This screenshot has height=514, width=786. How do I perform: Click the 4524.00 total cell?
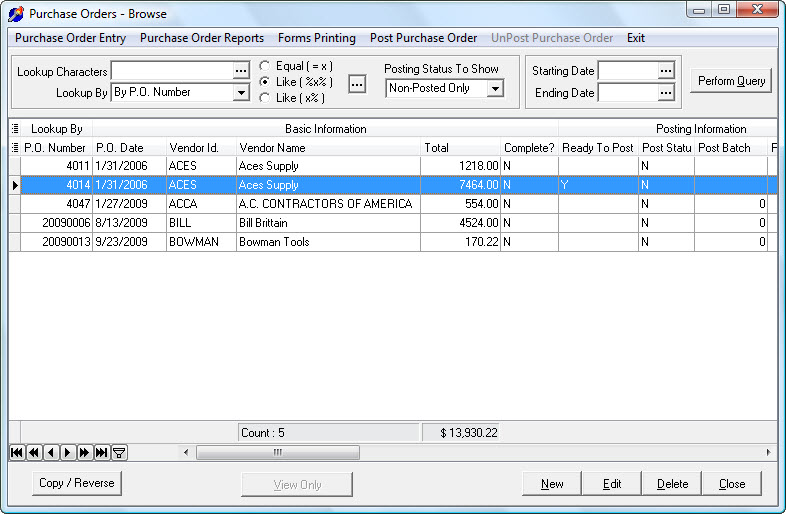pos(460,223)
